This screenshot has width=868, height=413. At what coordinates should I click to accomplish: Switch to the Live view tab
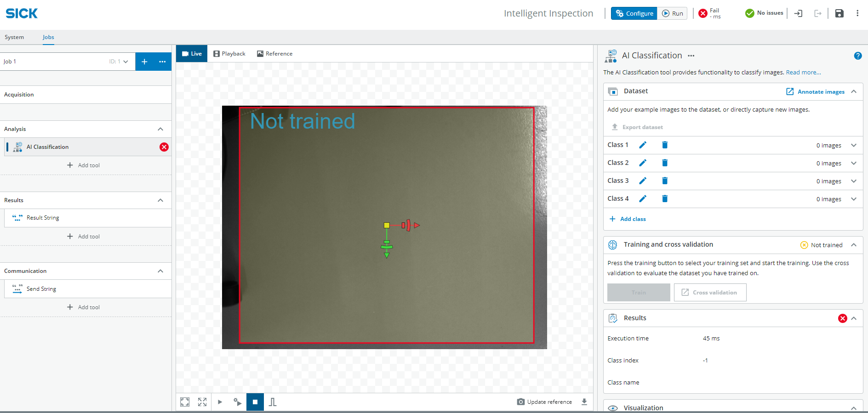click(192, 54)
